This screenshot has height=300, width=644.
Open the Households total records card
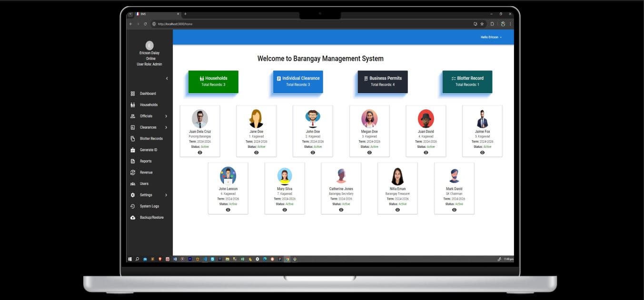click(213, 81)
